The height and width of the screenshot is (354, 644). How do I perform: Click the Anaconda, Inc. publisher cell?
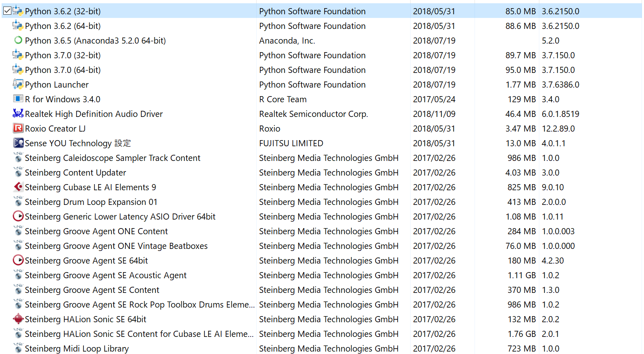pyautogui.click(x=287, y=41)
